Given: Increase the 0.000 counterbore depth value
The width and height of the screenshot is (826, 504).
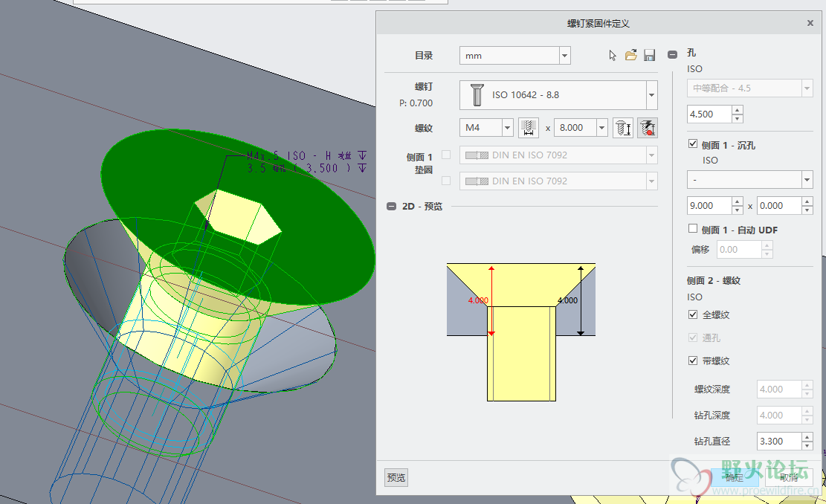Looking at the screenshot, I should click(x=807, y=201).
